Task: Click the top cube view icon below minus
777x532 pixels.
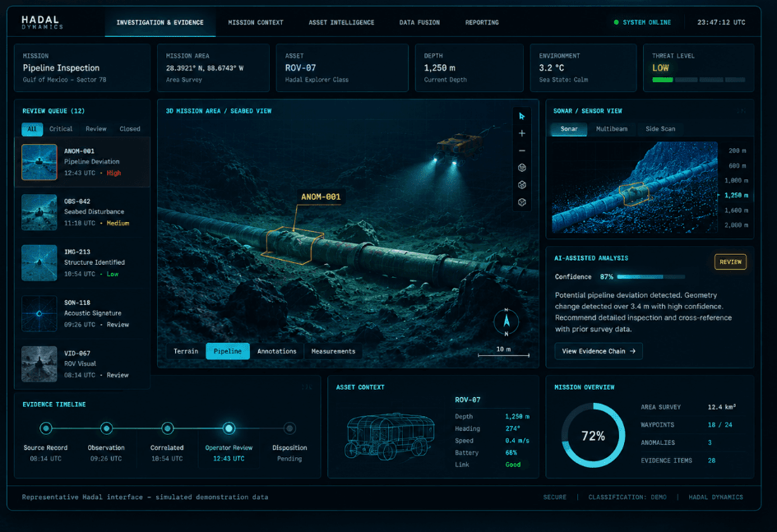Action: (522, 168)
